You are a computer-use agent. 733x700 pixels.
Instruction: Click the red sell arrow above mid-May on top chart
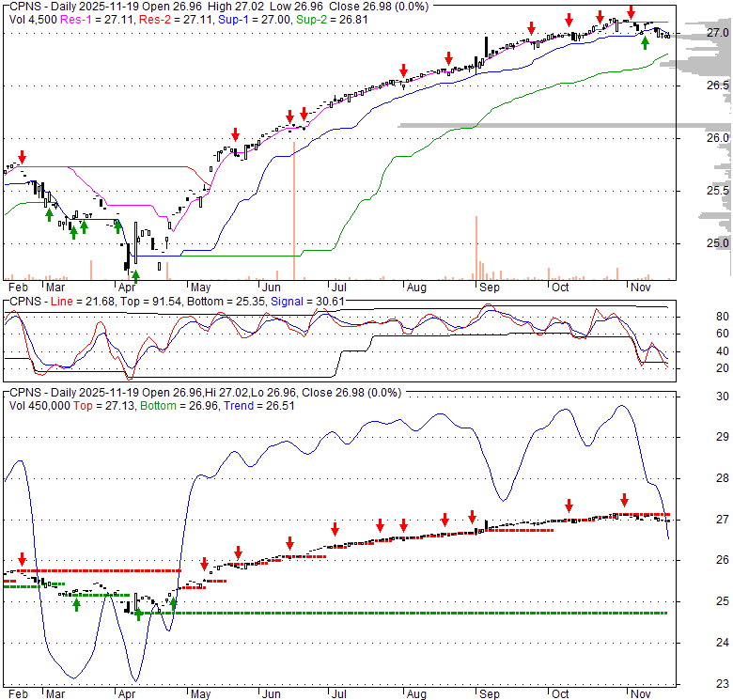[x=235, y=133]
